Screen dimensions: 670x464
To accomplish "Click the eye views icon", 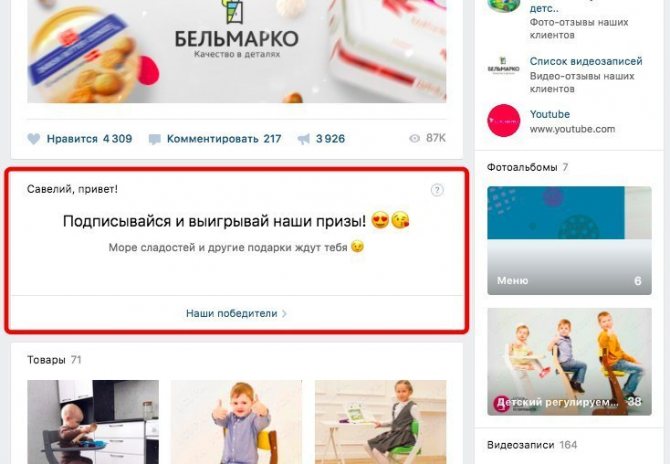I will pos(414,138).
